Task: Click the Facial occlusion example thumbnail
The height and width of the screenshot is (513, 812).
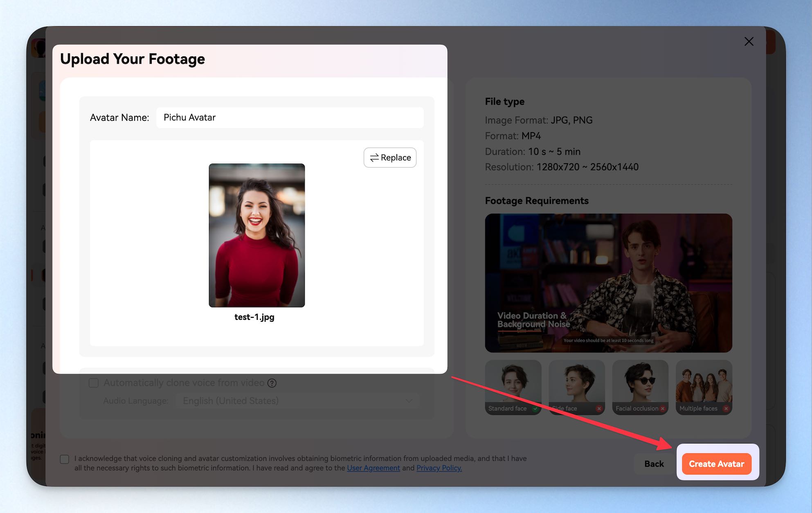Action: coord(640,387)
